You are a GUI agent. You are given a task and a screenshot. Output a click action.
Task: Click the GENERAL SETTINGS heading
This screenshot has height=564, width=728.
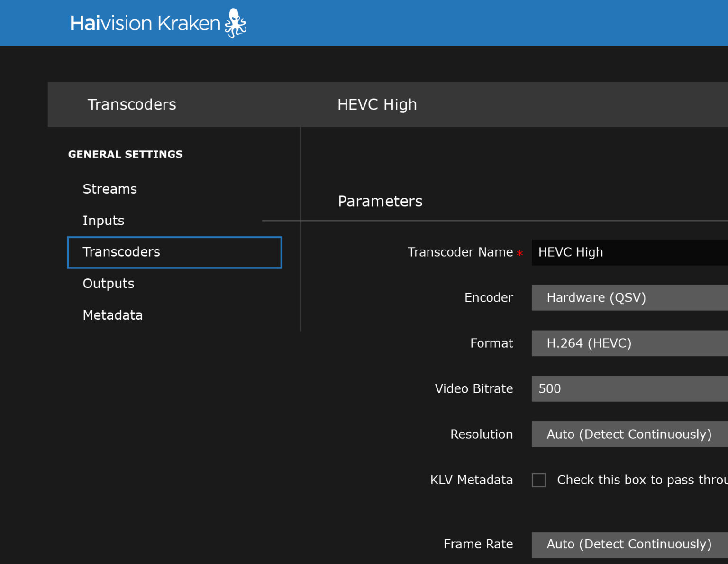coord(125,154)
